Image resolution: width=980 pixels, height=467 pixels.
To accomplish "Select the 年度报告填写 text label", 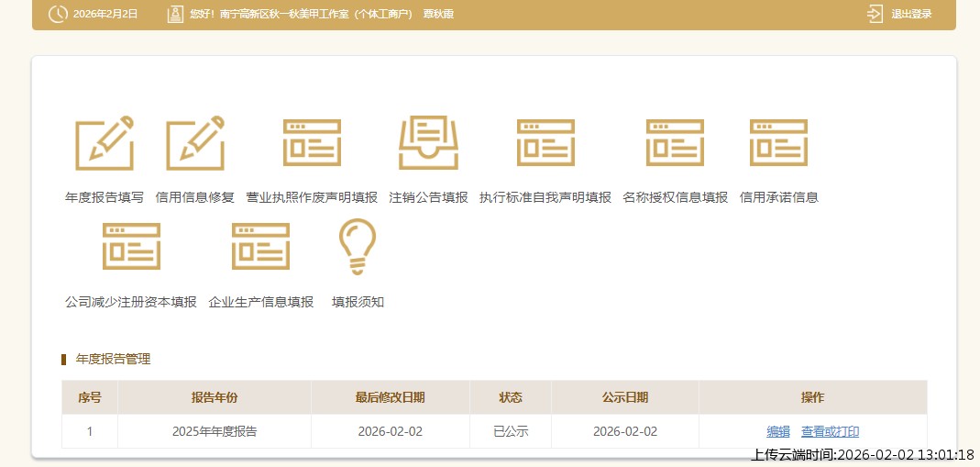I will pos(105,197).
